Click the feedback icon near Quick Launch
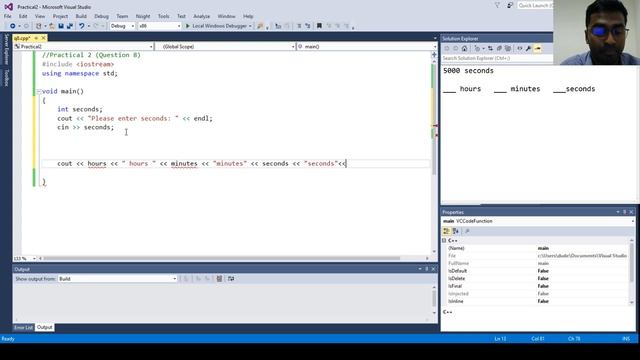The image size is (640, 360). [510, 5]
